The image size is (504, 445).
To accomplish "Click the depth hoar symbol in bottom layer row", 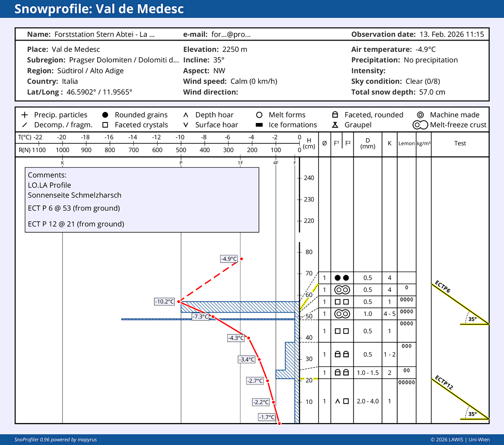I will coord(338,401).
